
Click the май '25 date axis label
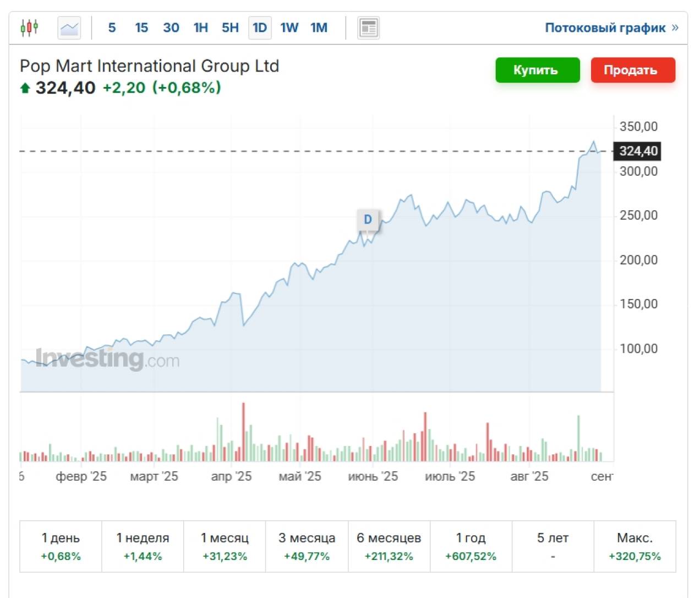click(x=300, y=476)
